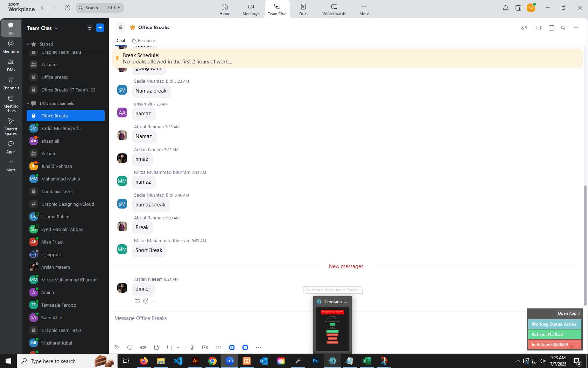Open Meeting chats in sidebar

[11, 104]
